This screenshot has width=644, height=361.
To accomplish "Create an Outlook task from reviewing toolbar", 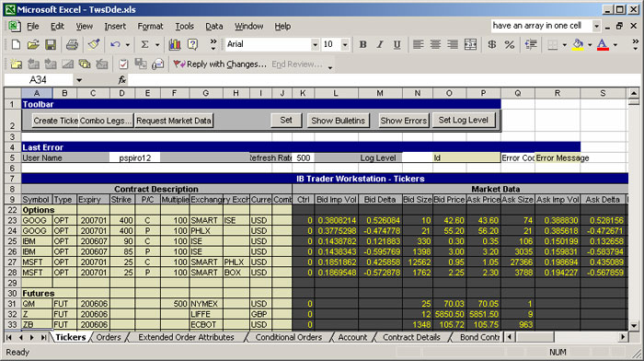I will pos(123,64).
